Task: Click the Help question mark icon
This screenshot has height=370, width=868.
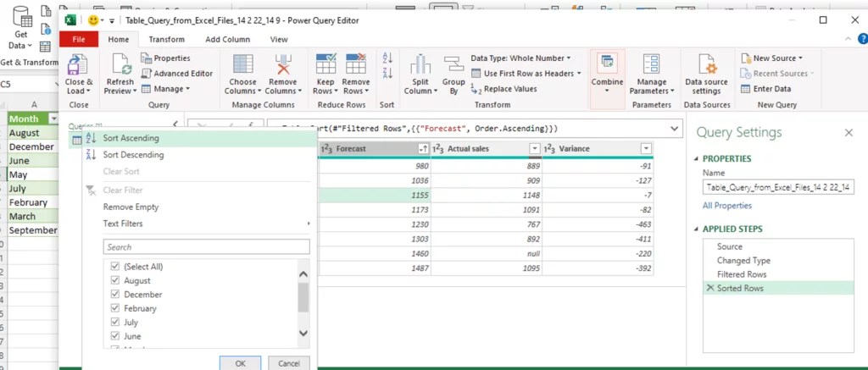Action: [862, 39]
